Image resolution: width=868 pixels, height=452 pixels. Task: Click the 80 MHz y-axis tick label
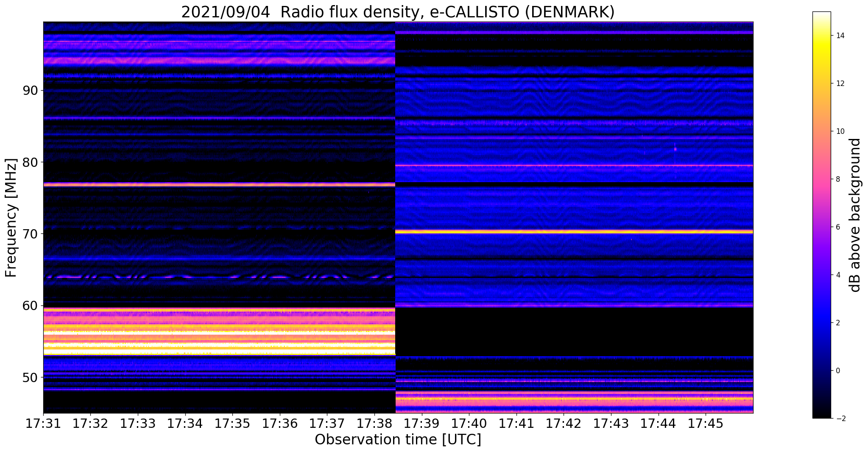pos(29,162)
